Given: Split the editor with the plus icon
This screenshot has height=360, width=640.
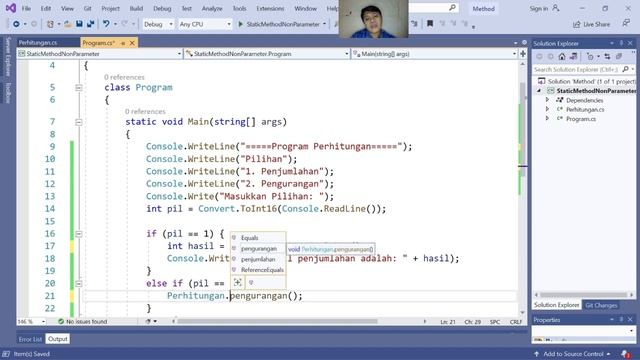Looking at the screenshot, I should [x=523, y=54].
